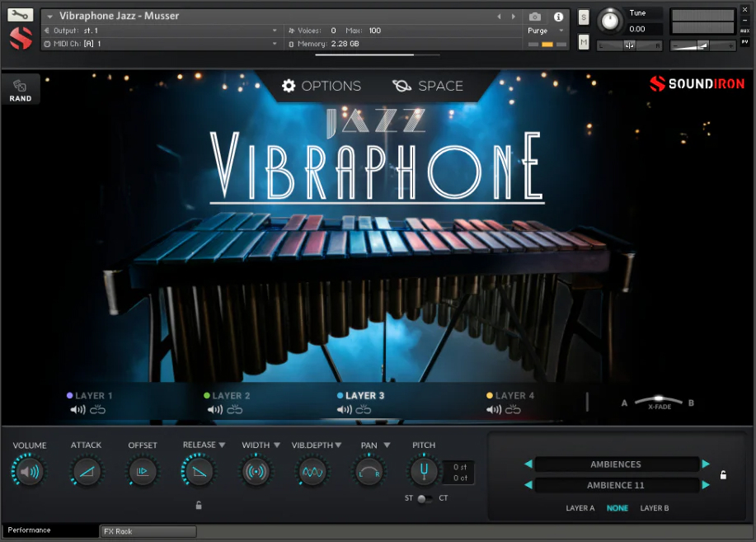
Task: Adjust the Pitch tuning fork knob
Action: pyautogui.click(x=424, y=472)
